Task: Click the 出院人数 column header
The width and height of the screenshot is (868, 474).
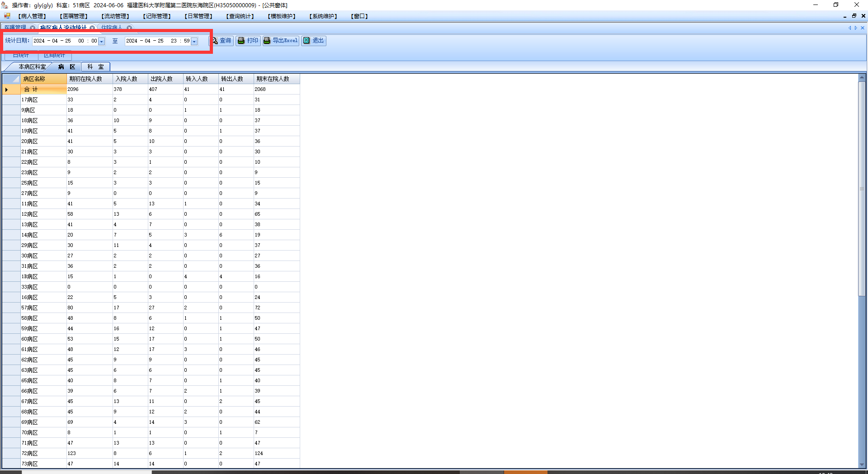Action: 166,79
